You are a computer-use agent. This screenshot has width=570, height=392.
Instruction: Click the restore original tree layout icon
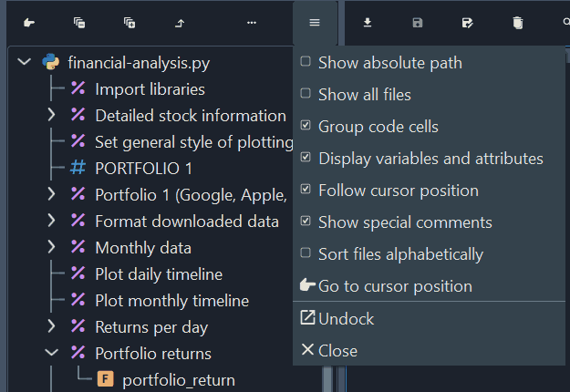tap(180, 24)
